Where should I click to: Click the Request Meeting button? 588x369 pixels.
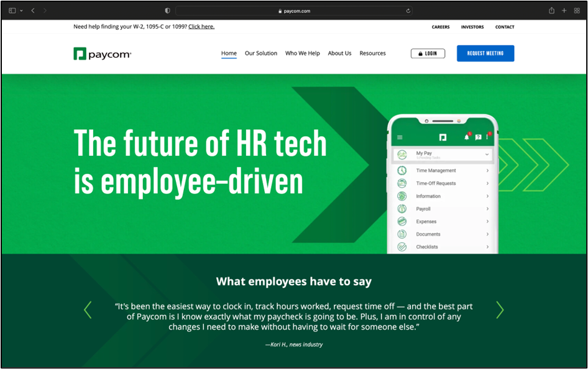(x=485, y=53)
